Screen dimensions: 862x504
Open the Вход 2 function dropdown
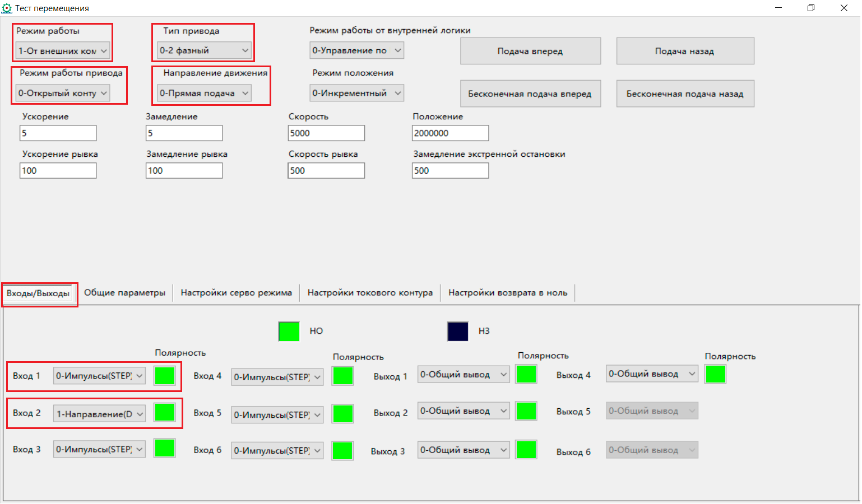click(99, 414)
